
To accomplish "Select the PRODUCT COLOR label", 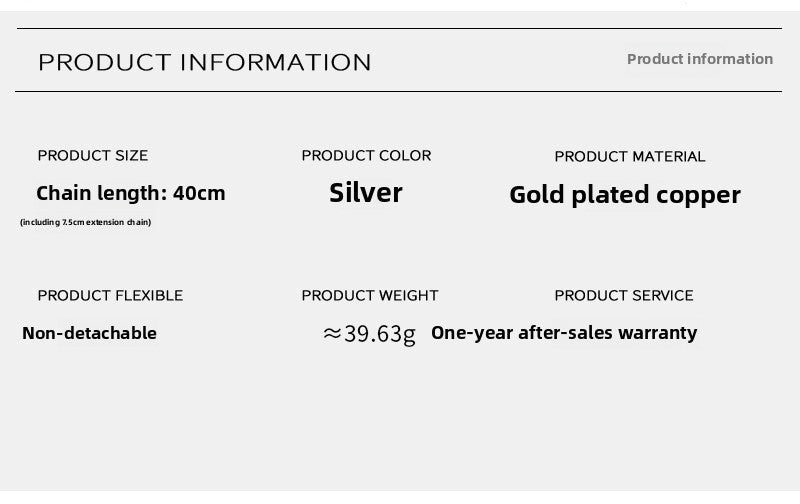I will coord(366,155).
